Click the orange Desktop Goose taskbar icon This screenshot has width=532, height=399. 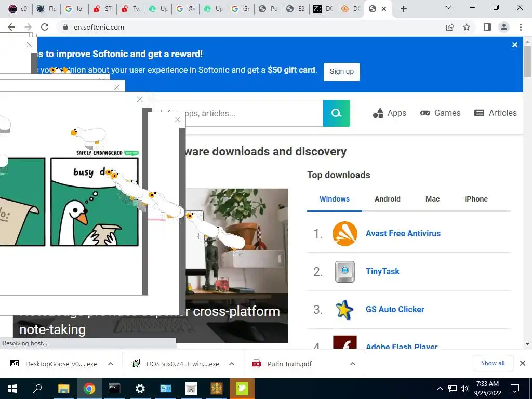pyautogui.click(x=242, y=389)
